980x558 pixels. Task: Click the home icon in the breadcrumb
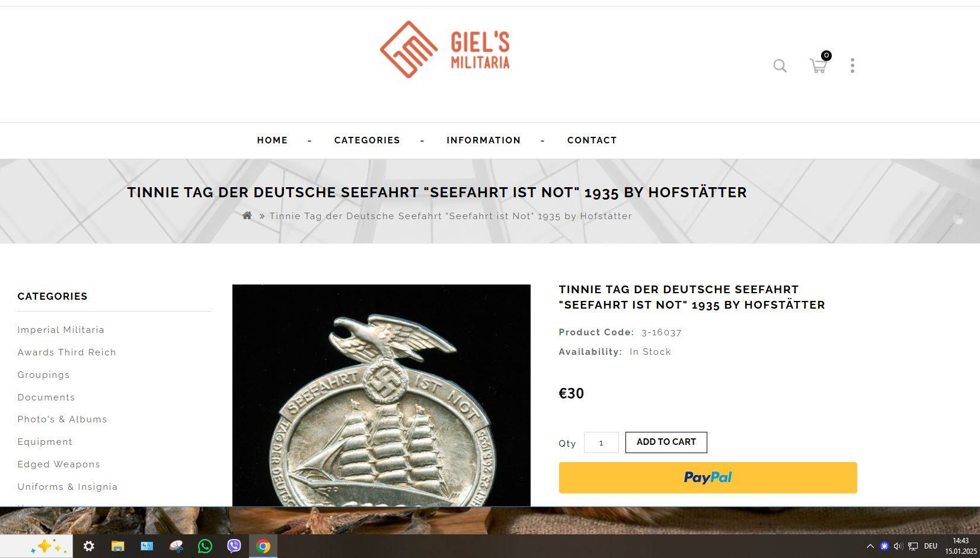tap(247, 216)
